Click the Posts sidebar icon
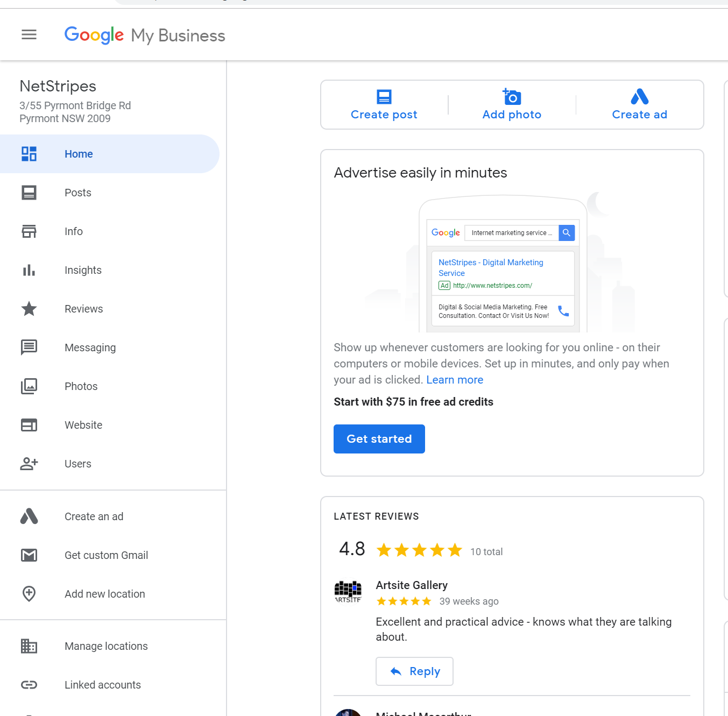The width and height of the screenshot is (728, 716). (x=29, y=193)
